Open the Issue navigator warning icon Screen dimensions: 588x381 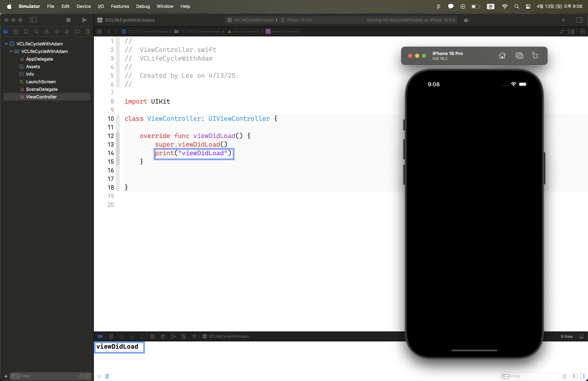click(47, 32)
